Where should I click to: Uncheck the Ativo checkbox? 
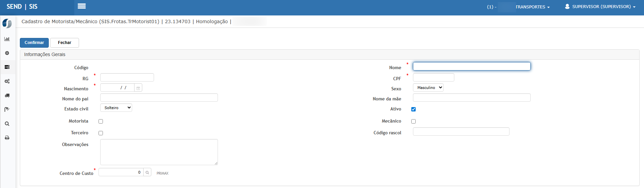(413, 109)
